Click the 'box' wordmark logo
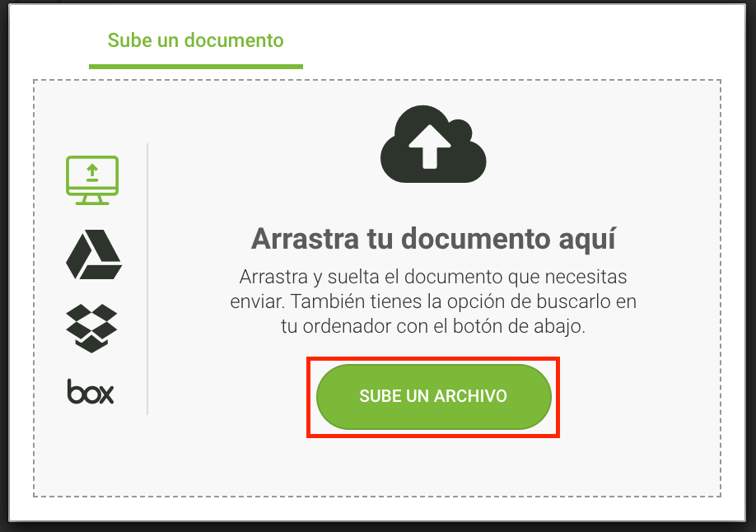 pyautogui.click(x=91, y=391)
